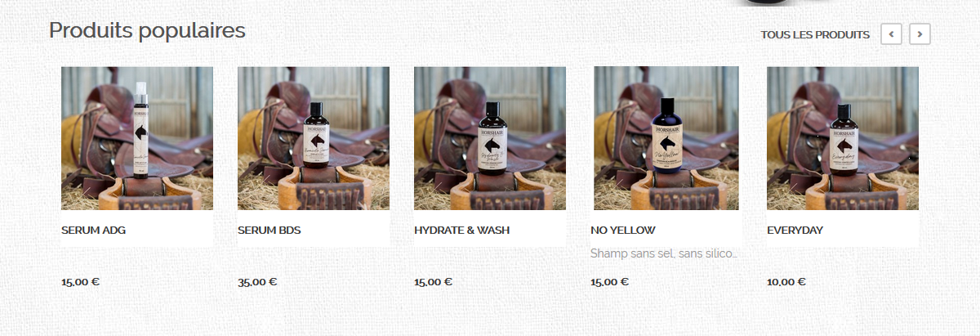This screenshot has height=336, width=980.
Task: Click the 15,00 € price under HYDRATE & WASH
Action: click(x=433, y=282)
